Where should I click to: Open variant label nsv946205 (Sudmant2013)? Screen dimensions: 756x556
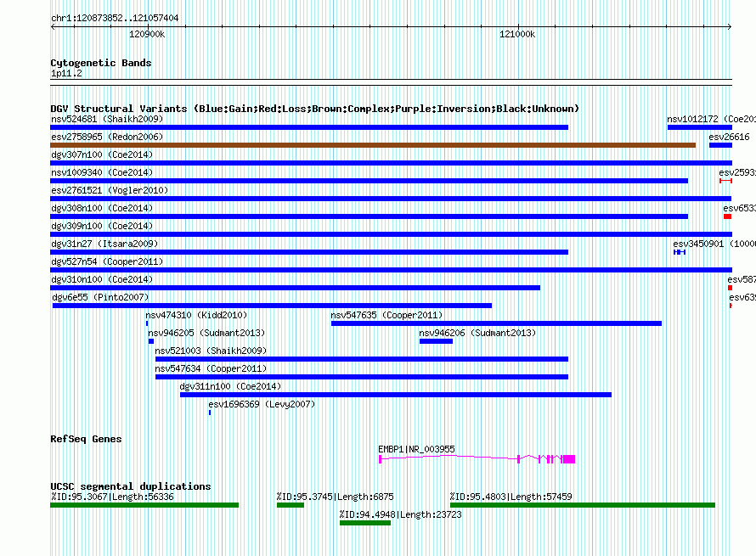(206, 333)
